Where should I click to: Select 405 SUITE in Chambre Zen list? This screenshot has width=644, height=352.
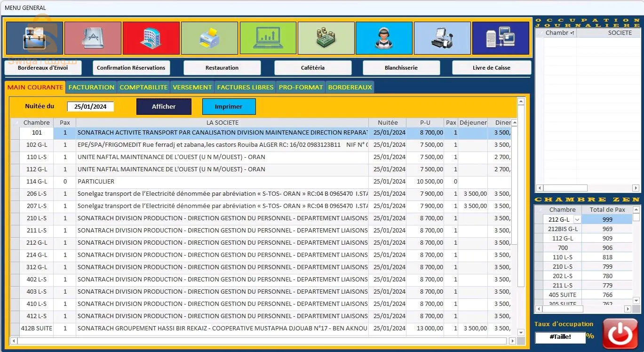tap(563, 295)
